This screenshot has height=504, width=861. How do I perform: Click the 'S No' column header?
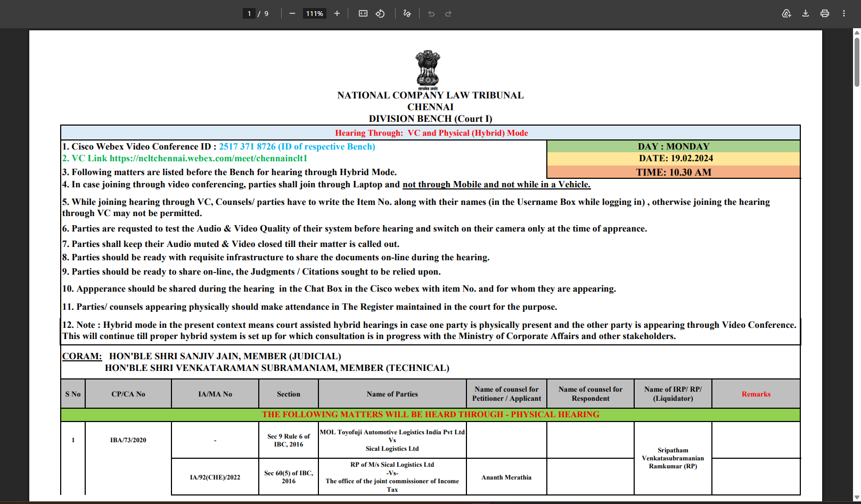pyautogui.click(x=73, y=394)
